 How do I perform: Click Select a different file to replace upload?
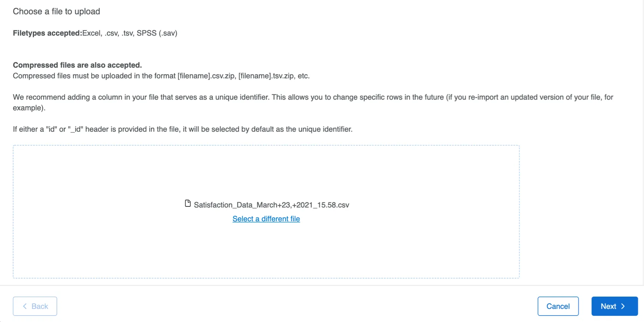coord(266,219)
